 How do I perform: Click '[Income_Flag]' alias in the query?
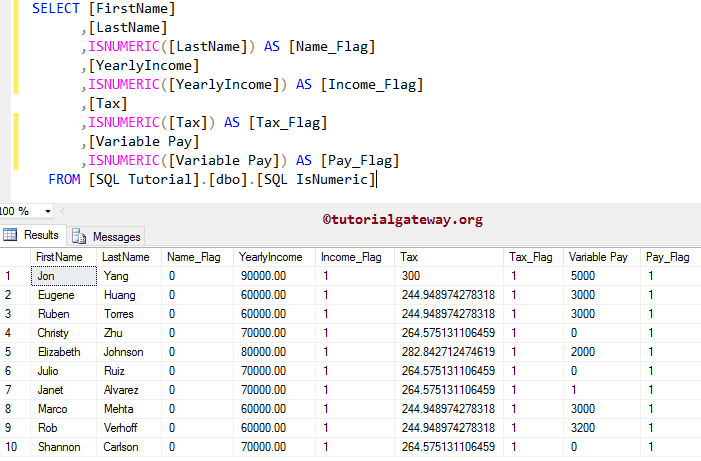point(372,85)
